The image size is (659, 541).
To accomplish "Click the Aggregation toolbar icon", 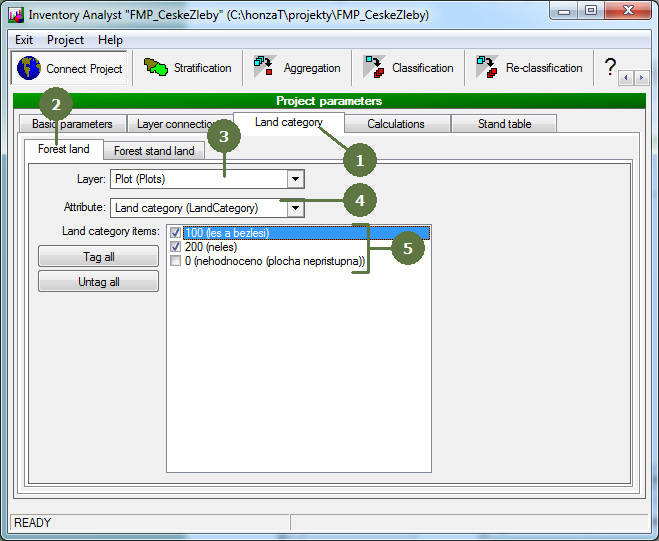I will tap(263, 68).
